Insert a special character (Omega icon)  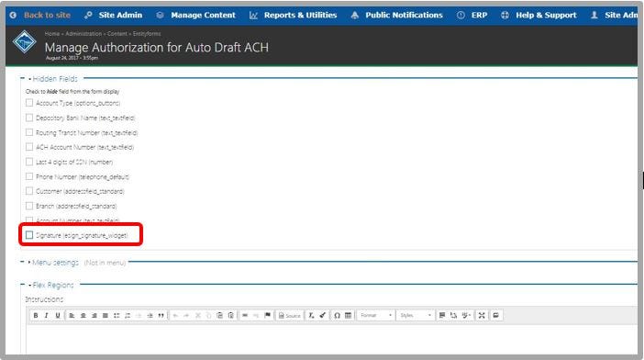(337, 315)
